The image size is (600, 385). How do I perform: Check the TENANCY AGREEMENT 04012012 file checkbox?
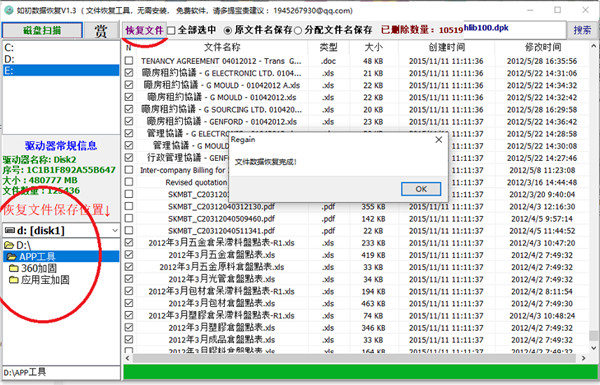pyautogui.click(x=129, y=61)
